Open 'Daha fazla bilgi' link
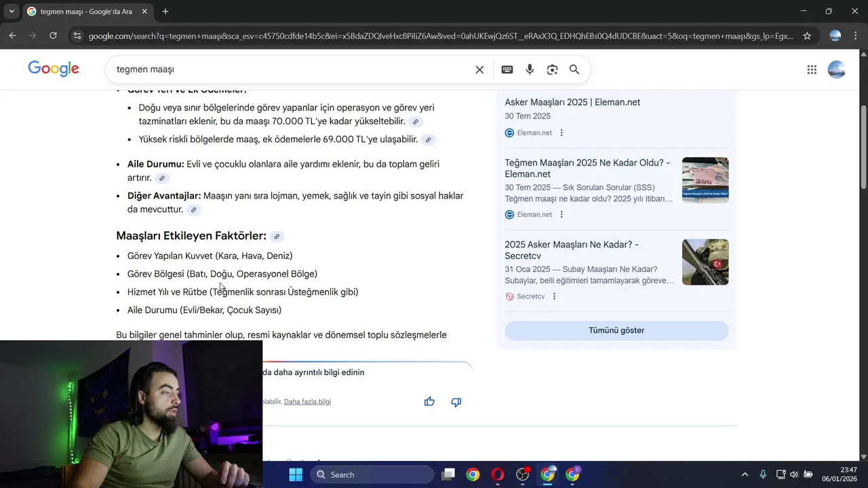Image resolution: width=868 pixels, height=488 pixels. [x=307, y=402]
